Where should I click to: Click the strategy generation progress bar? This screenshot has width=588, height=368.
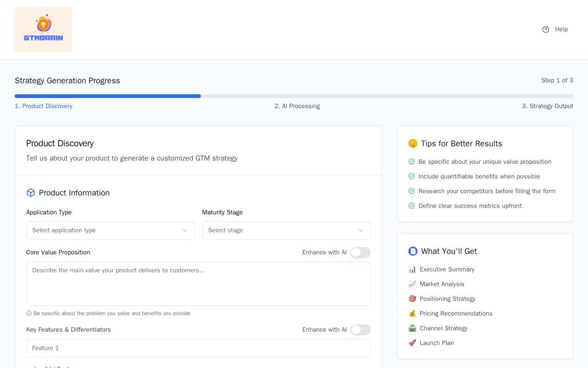click(294, 96)
